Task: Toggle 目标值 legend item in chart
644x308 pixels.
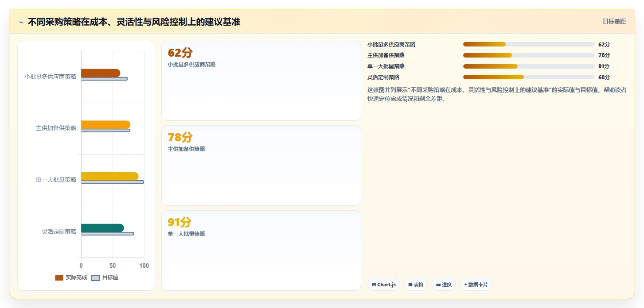Action: (105, 277)
